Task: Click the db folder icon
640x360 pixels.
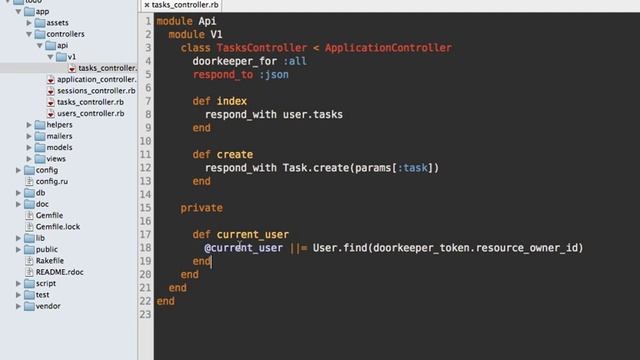Action: [29, 193]
